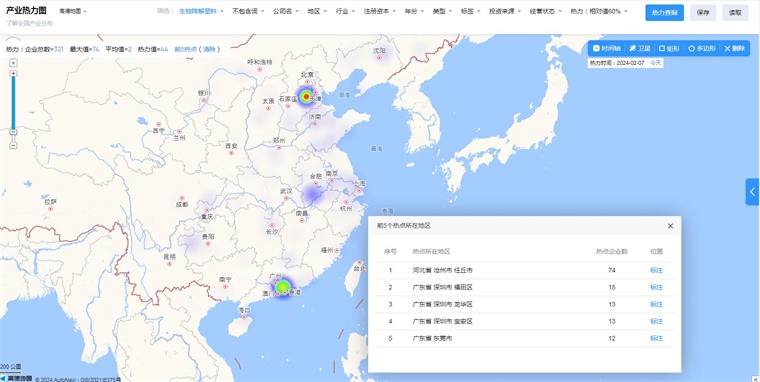Click 标注 for 深圳市 福田区 row
This screenshot has width=760, height=382.
coord(656,287)
